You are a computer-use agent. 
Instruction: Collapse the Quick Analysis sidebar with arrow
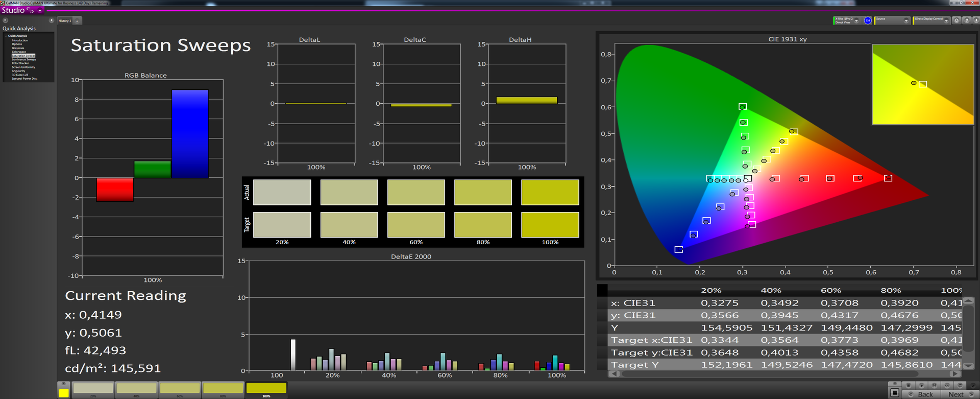coord(51,20)
